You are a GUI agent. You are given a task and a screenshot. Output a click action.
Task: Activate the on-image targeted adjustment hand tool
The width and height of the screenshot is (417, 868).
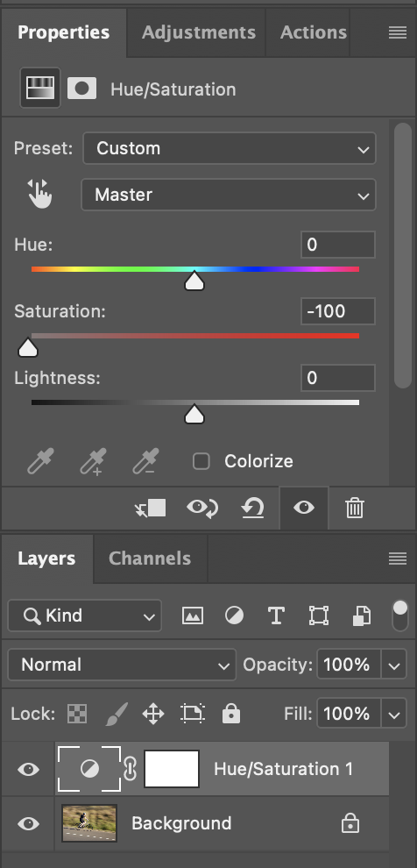39,195
